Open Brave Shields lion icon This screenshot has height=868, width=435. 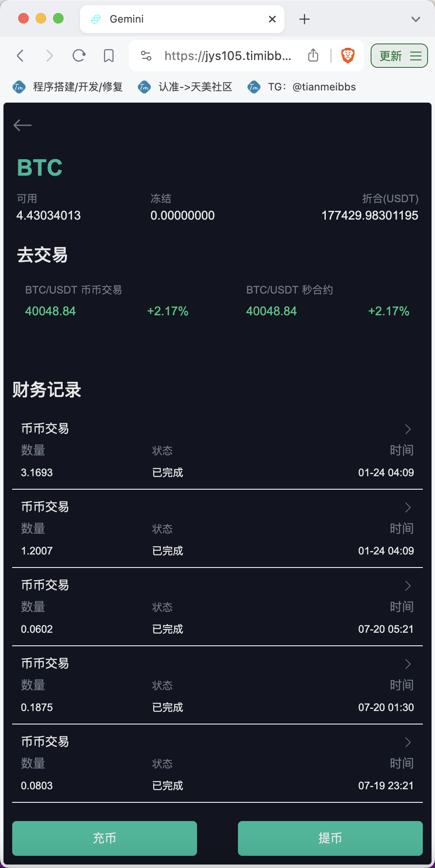click(348, 56)
